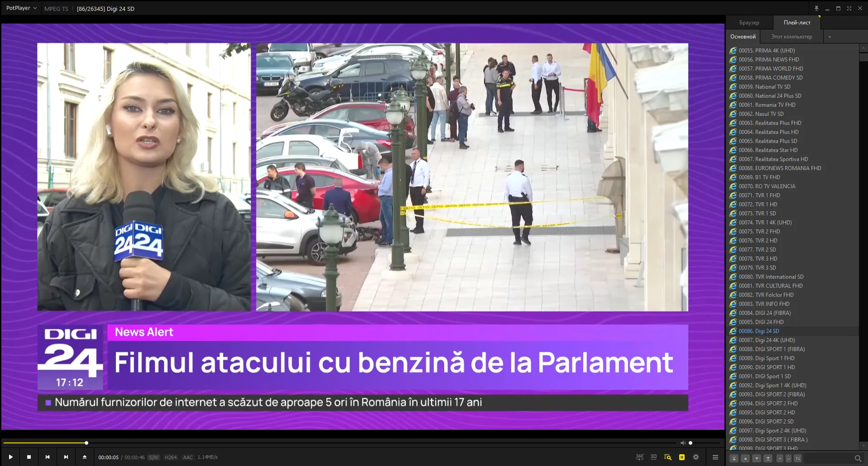The height and width of the screenshot is (466, 868).
Task: Select B1 TV FHD entry
Action: coord(792,177)
